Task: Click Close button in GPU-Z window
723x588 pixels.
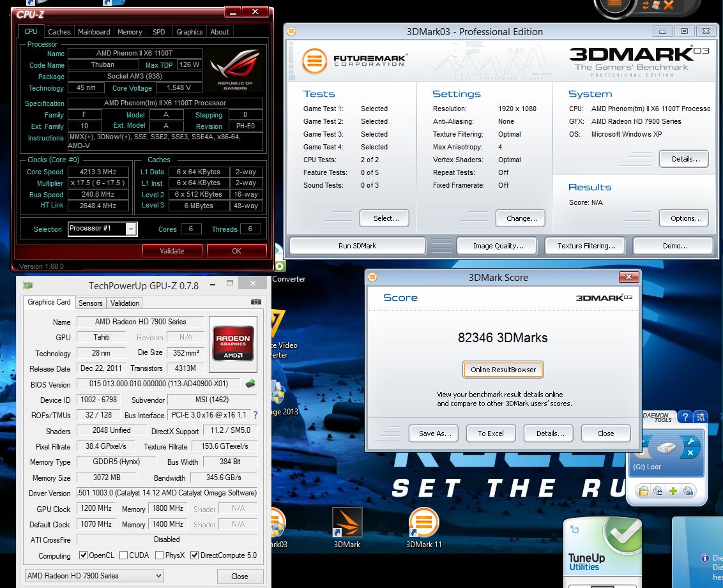Action: point(240,576)
